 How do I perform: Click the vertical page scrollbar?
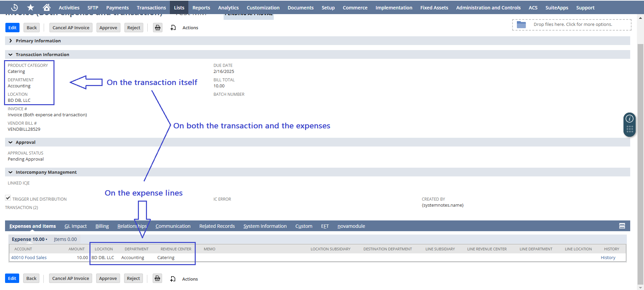tap(640, 151)
